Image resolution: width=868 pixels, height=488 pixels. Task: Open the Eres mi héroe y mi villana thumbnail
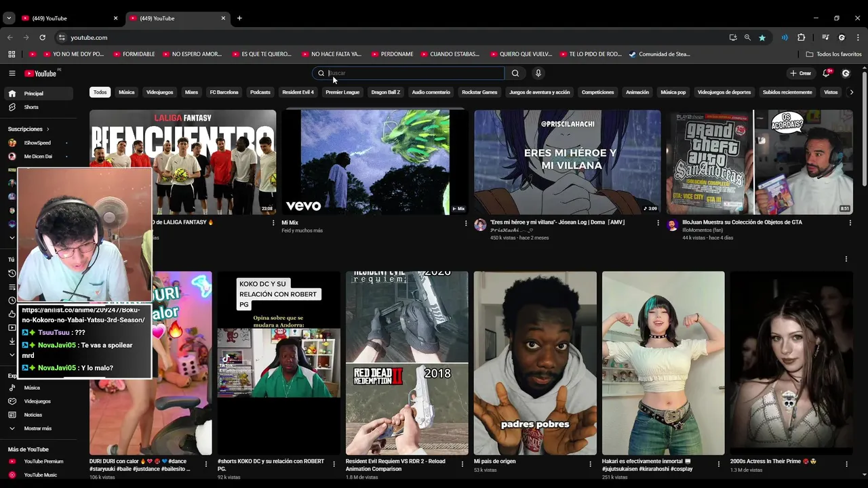tap(567, 162)
